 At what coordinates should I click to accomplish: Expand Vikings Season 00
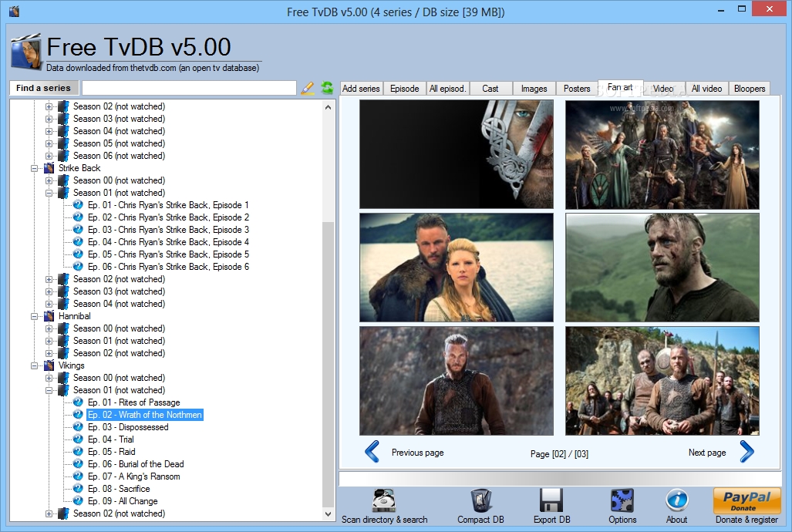point(49,378)
